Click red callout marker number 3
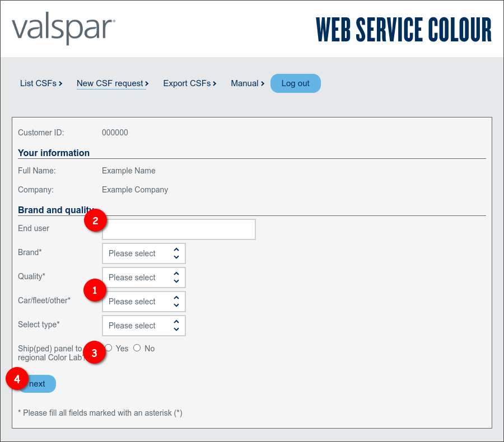The image size is (504, 442). click(x=95, y=352)
